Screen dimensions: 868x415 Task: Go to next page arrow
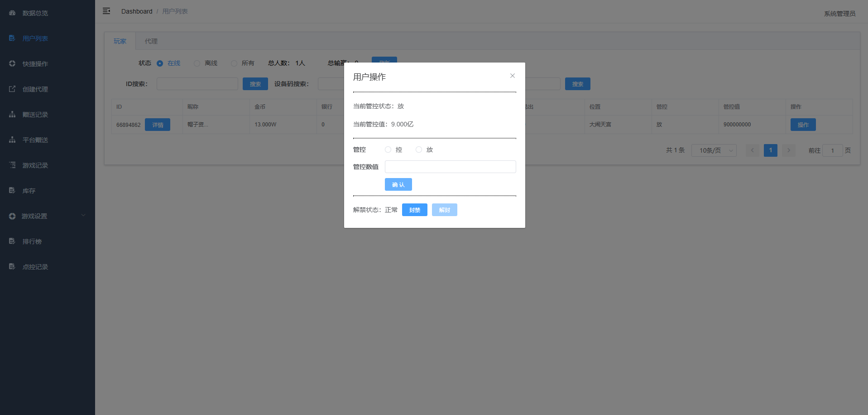[x=788, y=150]
